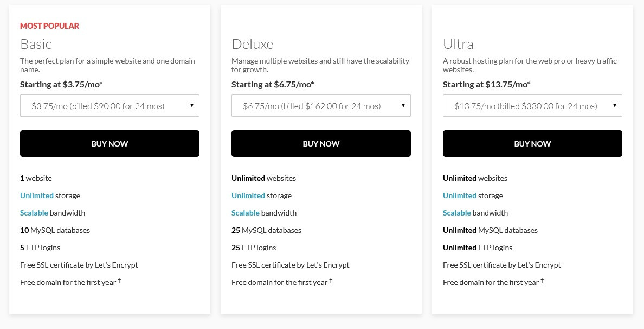The height and width of the screenshot is (329, 644).
Task: Click Scalable bandwidth link in Deluxe plan
Action: 245,213
